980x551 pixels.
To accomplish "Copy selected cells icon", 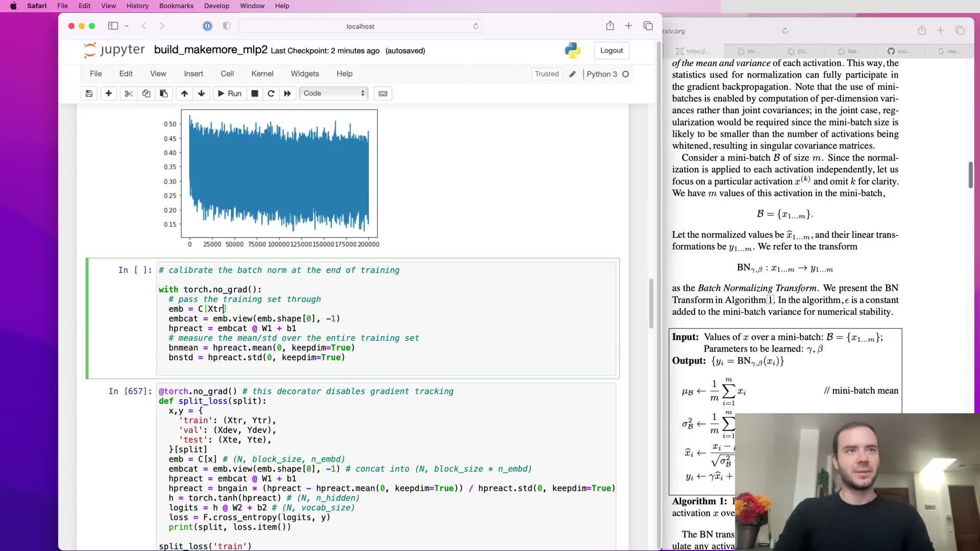I will 146,93.
